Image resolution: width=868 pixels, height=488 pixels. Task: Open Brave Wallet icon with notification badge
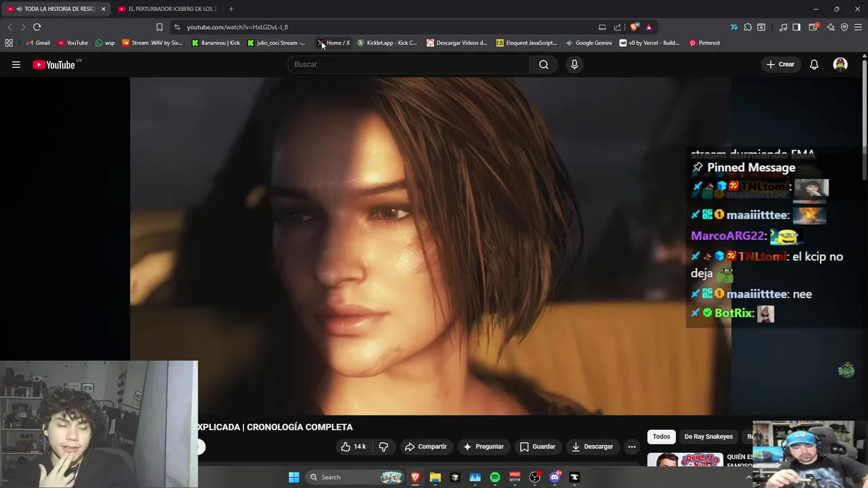click(814, 27)
